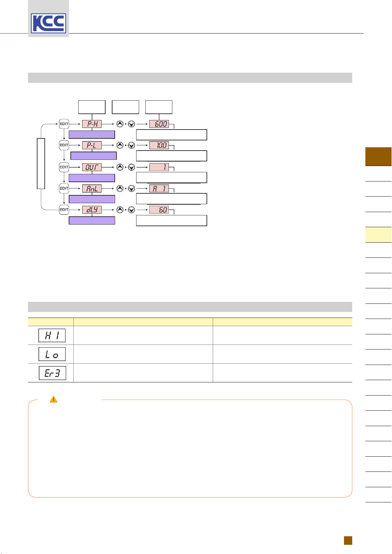Click the P-H segment display
The width and height of the screenshot is (392, 554).
click(92, 124)
